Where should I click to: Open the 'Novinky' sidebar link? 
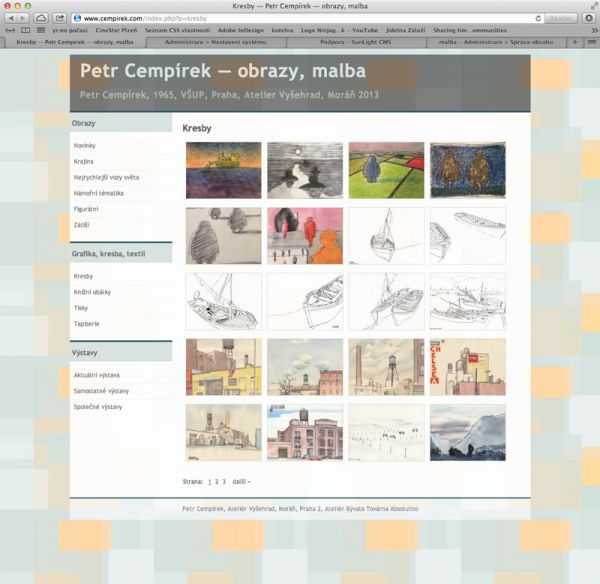point(85,145)
